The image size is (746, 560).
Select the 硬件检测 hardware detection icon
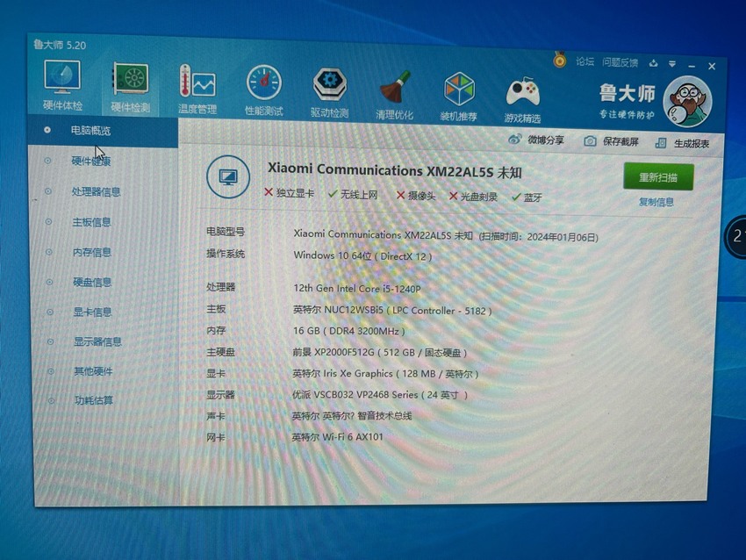point(130,88)
